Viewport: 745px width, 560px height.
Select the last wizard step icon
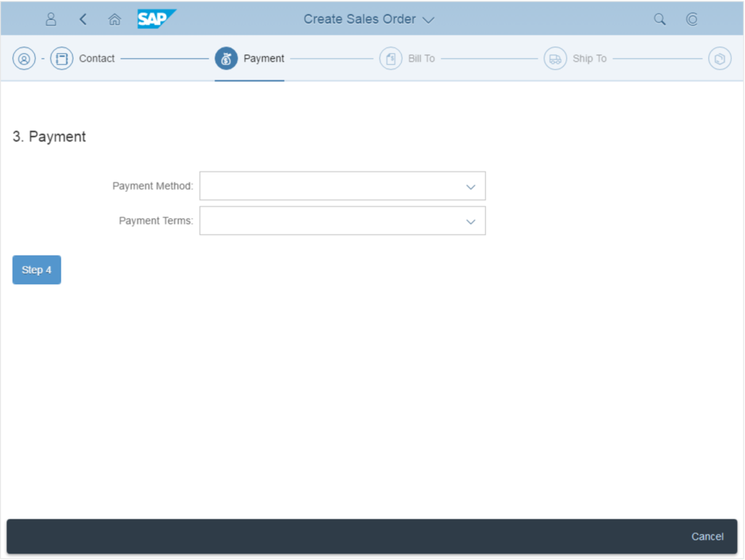[x=720, y=59]
